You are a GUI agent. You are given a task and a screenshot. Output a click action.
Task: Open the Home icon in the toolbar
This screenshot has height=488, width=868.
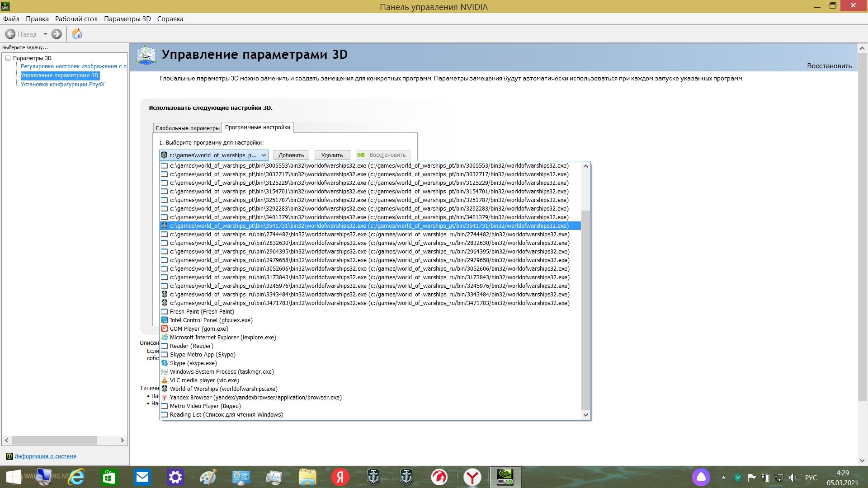pyautogui.click(x=77, y=34)
